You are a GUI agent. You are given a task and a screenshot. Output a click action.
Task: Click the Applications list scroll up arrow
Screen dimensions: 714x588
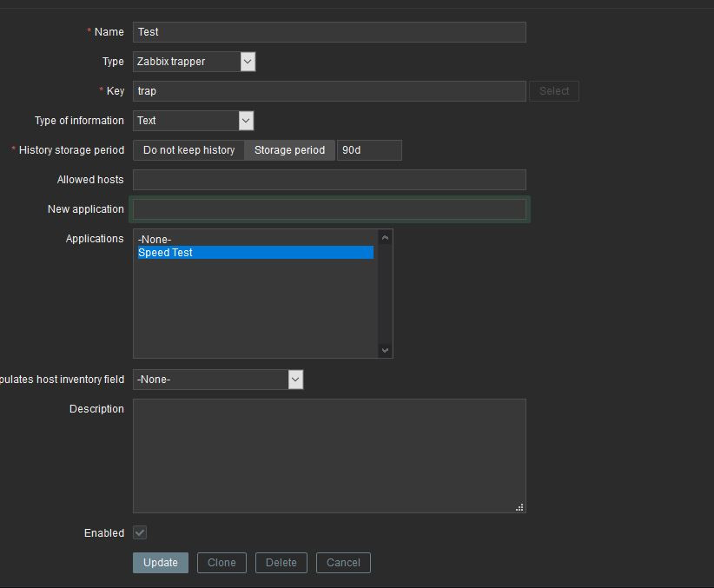click(x=386, y=238)
